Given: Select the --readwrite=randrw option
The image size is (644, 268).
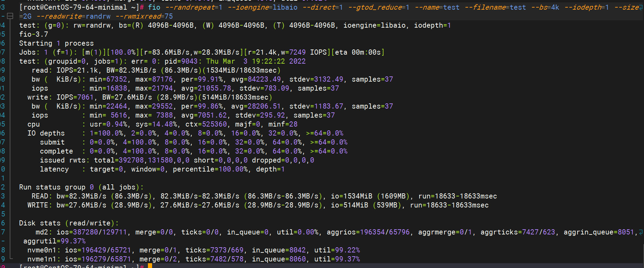Looking at the screenshot, I should click(x=73, y=16).
